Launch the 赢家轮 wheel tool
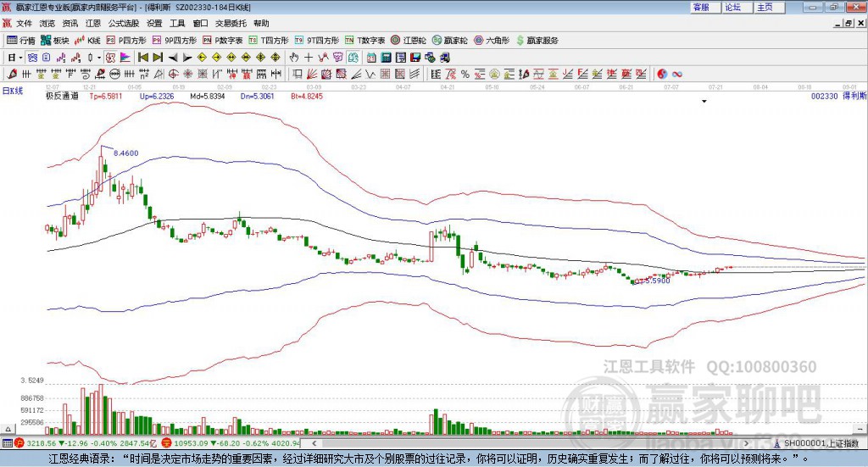 450,41
